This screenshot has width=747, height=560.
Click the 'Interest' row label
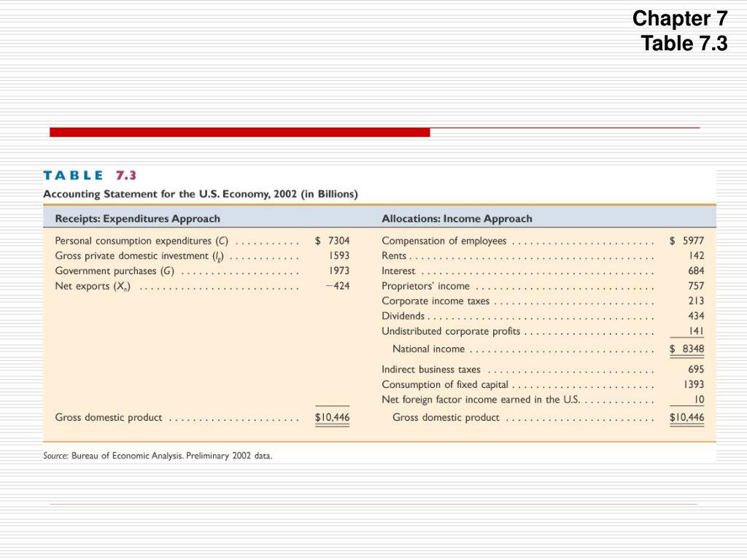click(x=398, y=271)
